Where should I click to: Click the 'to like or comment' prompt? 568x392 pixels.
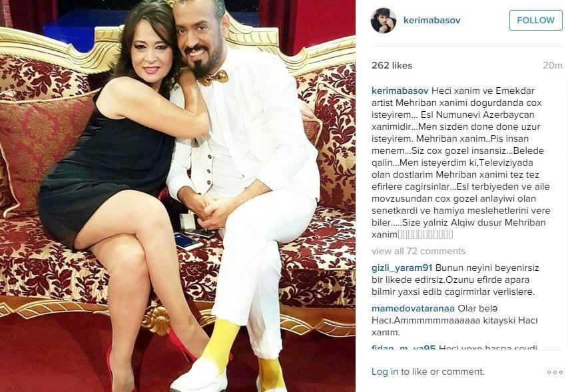coord(443,372)
